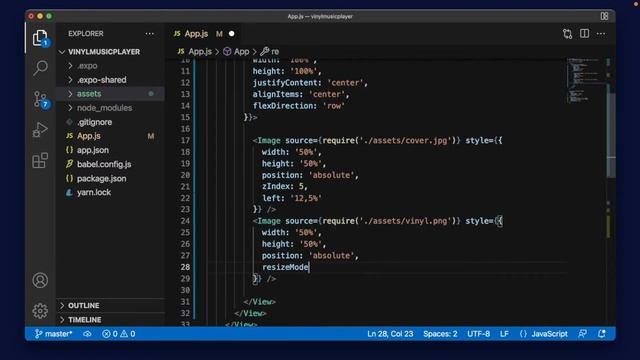Screen dimensions: 640x360
Task: Open yarn.lock file
Action: (x=111, y=192)
